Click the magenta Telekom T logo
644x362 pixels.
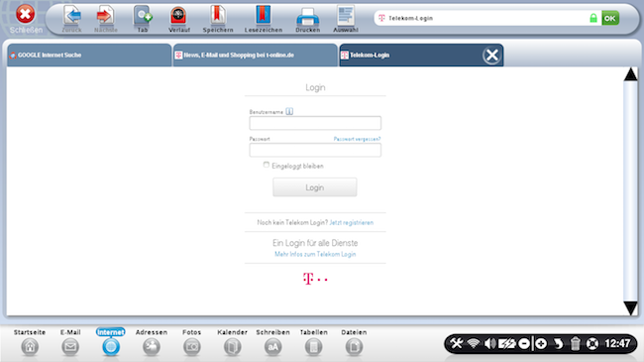(x=315, y=279)
